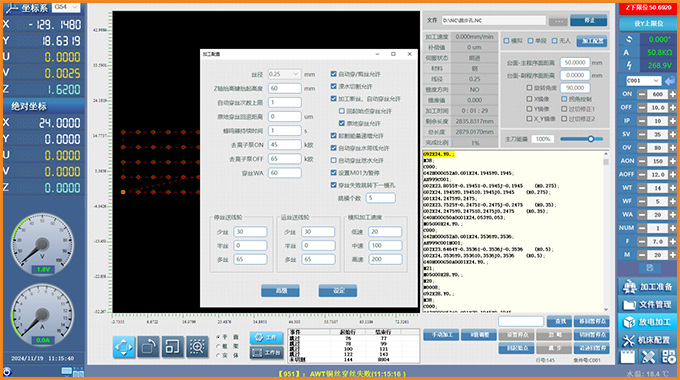Image resolution: width=680 pixels, height=380 pixels.
Task: Decrease OFF value with minus button
Action: [641, 108]
